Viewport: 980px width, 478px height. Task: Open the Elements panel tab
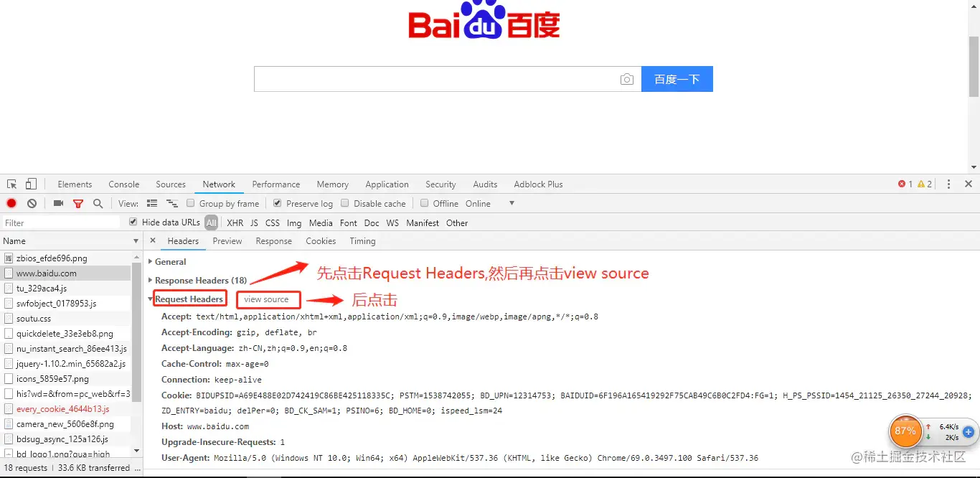[75, 184]
